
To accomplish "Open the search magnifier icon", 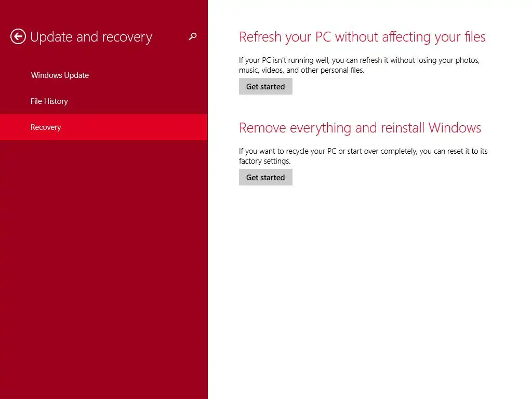I will click(193, 36).
